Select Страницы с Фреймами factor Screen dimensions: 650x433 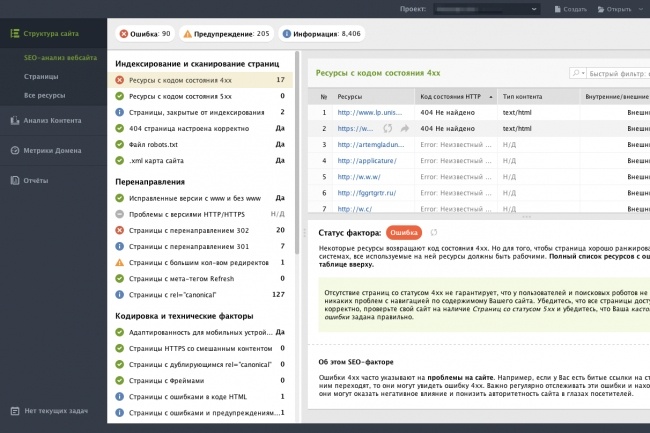click(200, 380)
